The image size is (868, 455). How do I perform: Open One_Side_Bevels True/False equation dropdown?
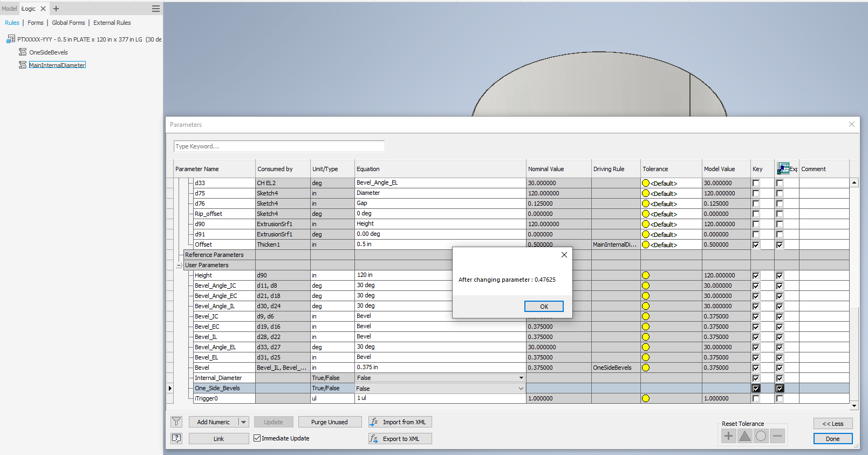(521, 388)
